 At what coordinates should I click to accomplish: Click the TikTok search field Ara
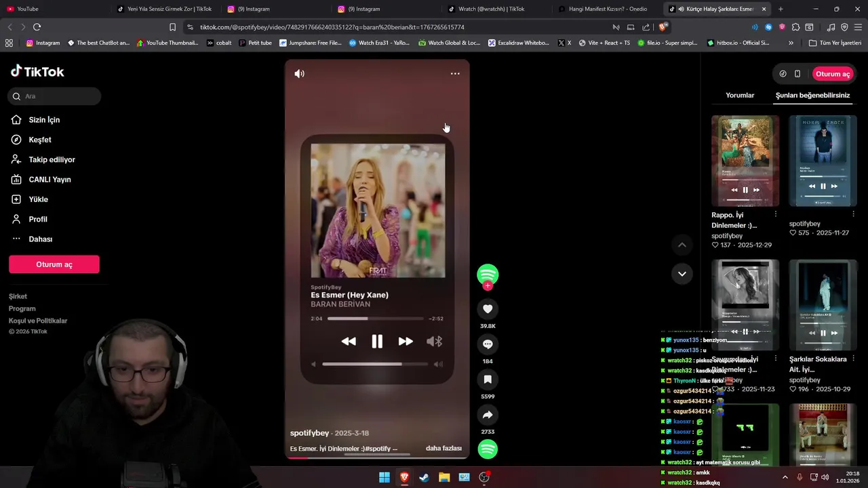(x=55, y=96)
